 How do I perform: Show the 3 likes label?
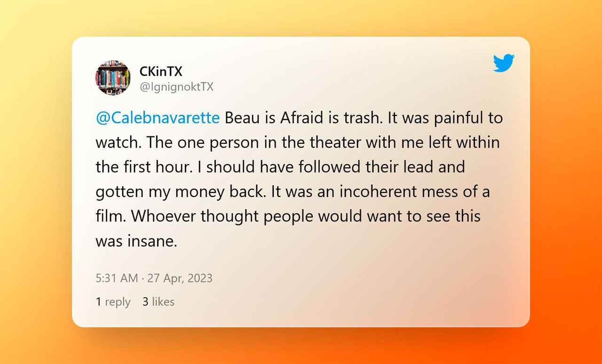tap(158, 302)
